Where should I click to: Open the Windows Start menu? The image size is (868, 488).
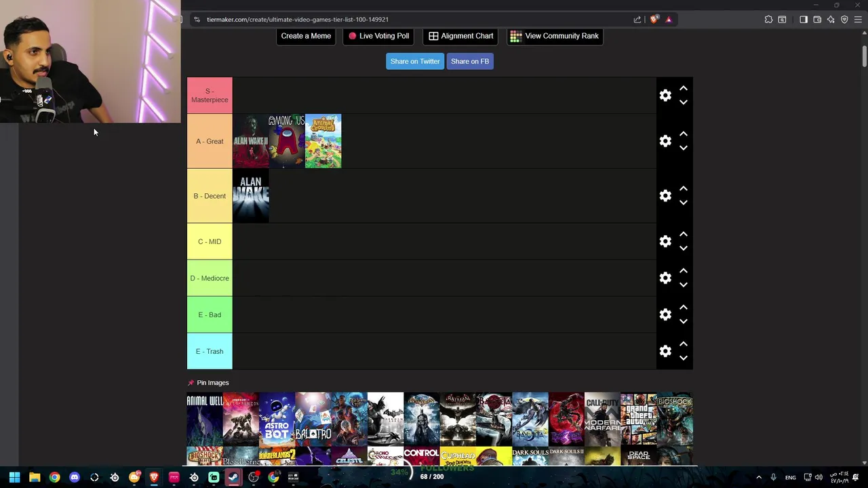(14, 477)
